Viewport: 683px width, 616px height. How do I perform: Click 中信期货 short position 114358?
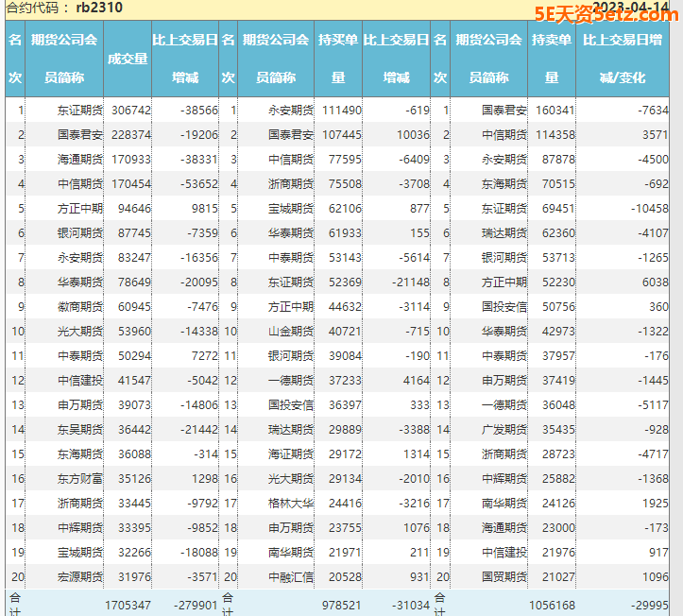click(555, 135)
